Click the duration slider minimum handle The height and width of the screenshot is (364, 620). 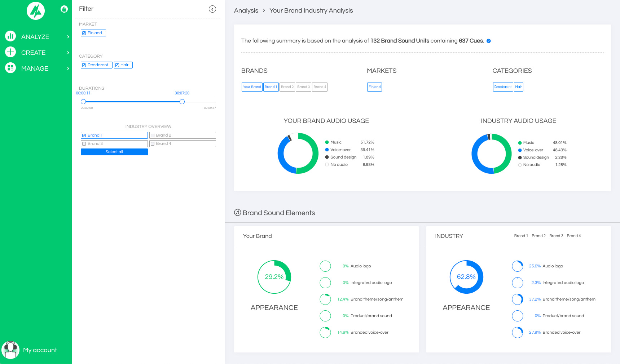pos(83,102)
